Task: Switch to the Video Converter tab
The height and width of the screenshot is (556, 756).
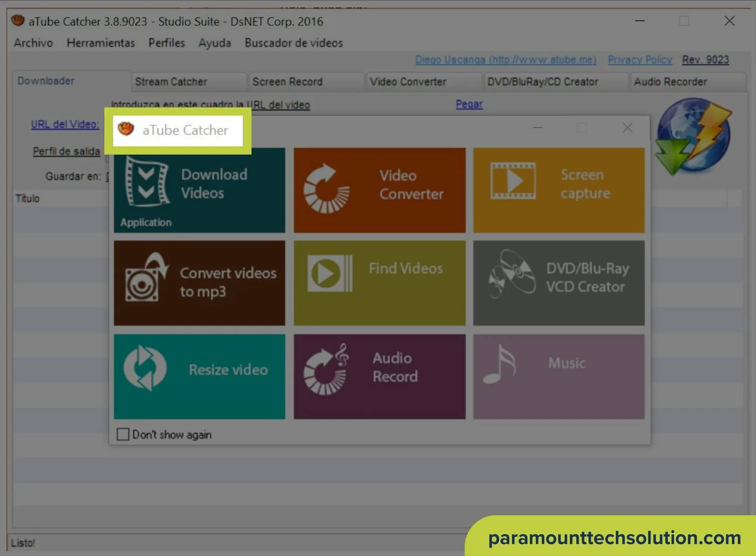Action: [423, 82]
